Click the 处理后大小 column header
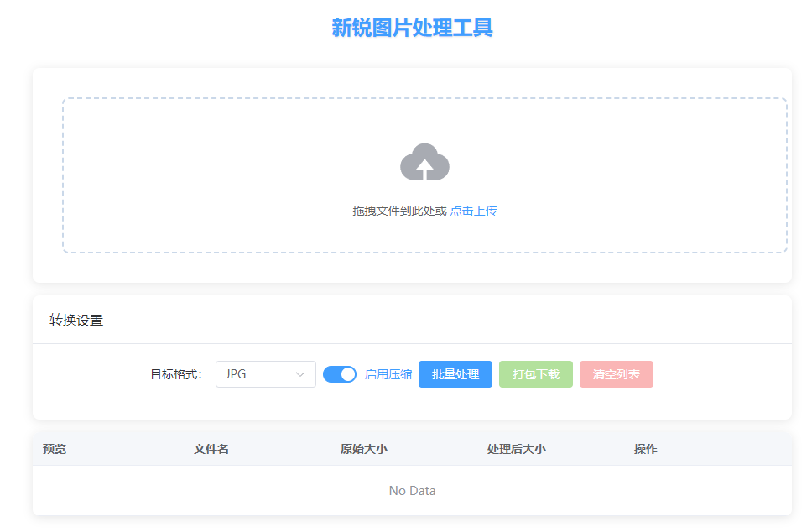Viewport: 812px width, 532px height. point(516,449)
